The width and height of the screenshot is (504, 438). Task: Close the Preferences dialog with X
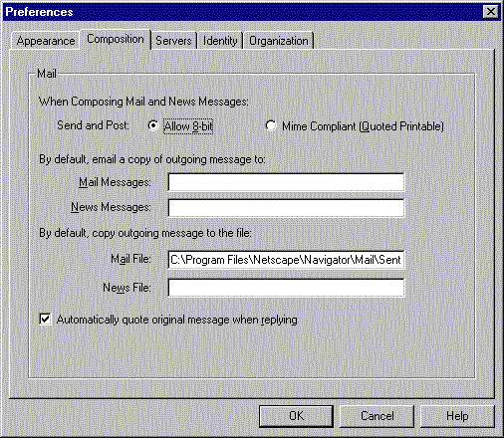click(491, 12)
